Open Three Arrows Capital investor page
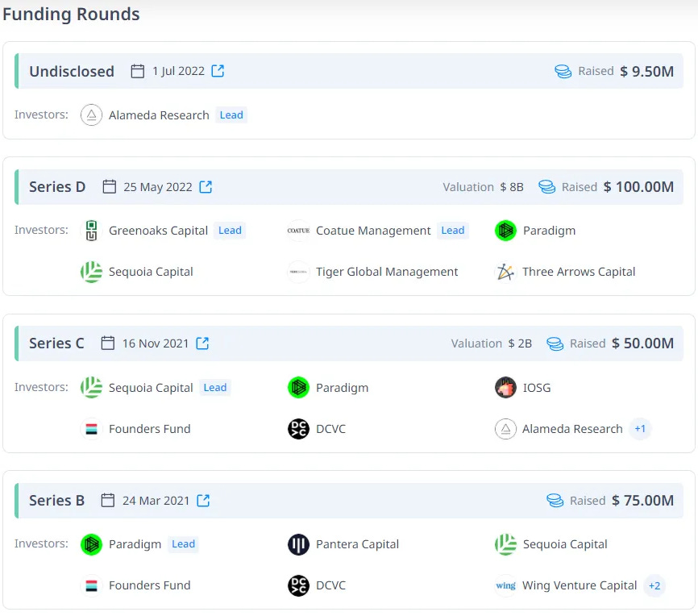This screenshot has width=698, height=616. 579,272
